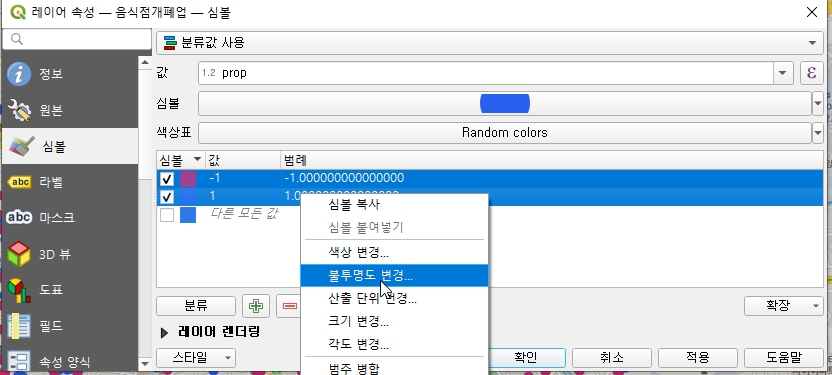
Task: Click the 범례 column header
Action: click(552, 159)
